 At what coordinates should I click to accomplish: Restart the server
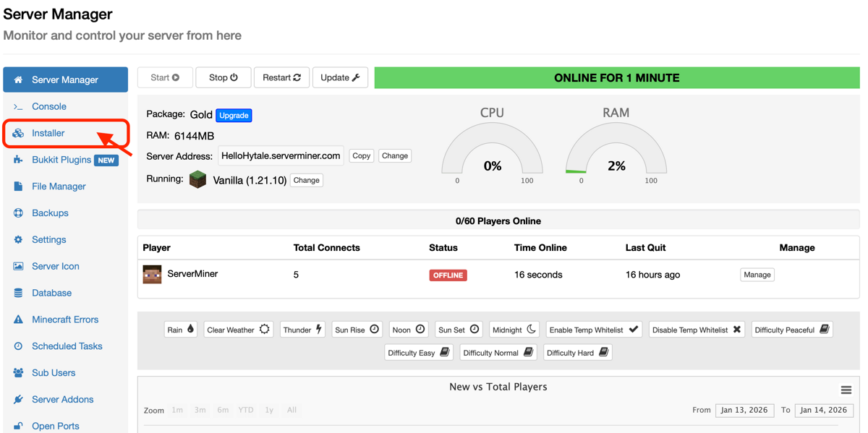(x=281, y=77)
